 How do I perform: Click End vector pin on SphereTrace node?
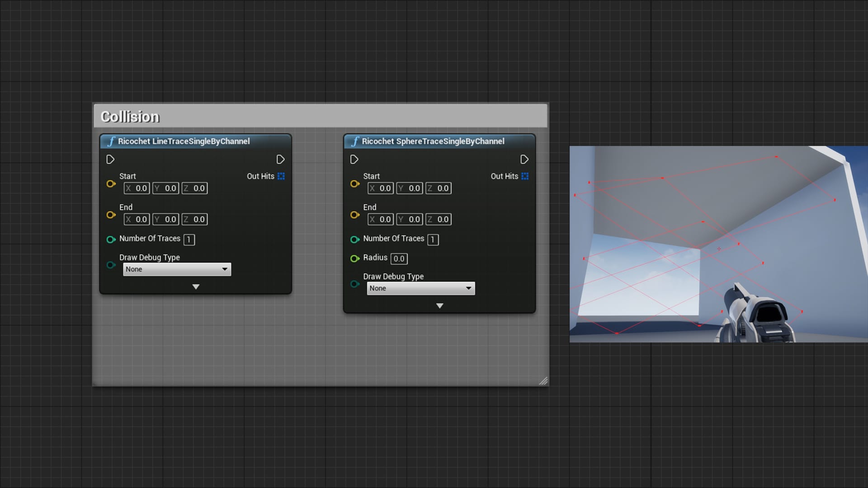[x=355, y=215]
